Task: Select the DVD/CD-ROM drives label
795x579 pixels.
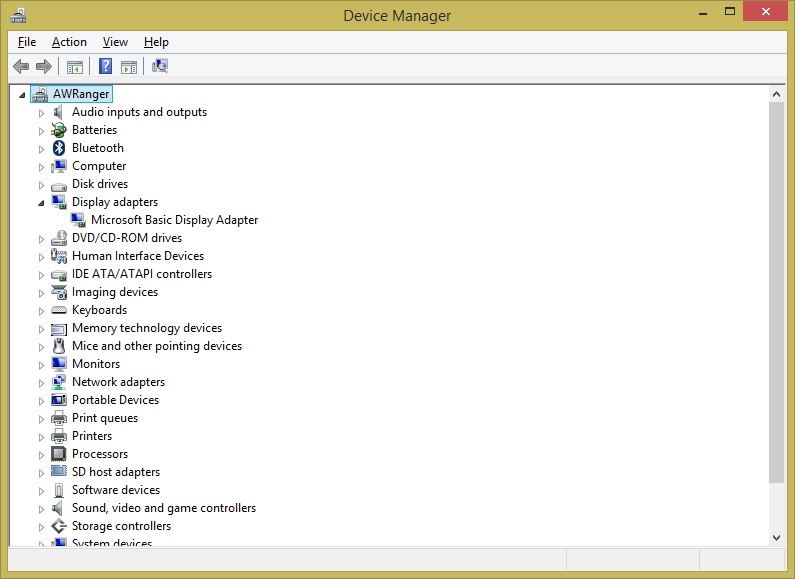Action: (x=127, y=238)
